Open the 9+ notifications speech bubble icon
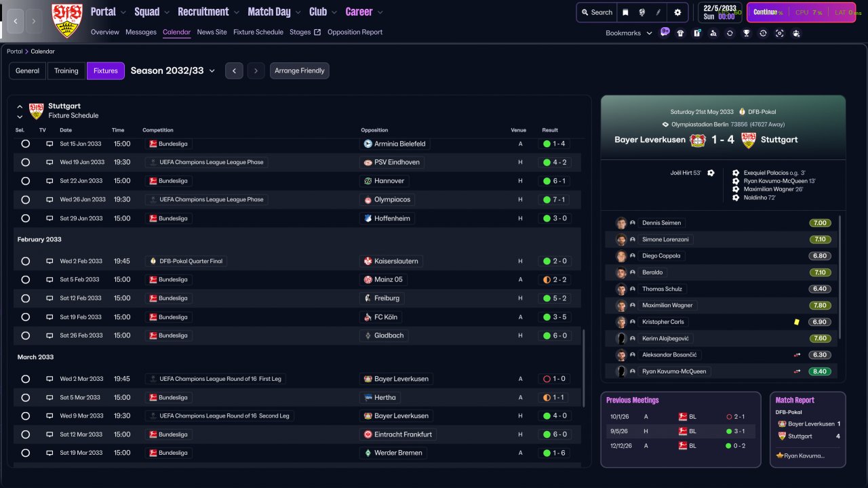868x488 pixels. pyautogui.click(x=665, y=32)
